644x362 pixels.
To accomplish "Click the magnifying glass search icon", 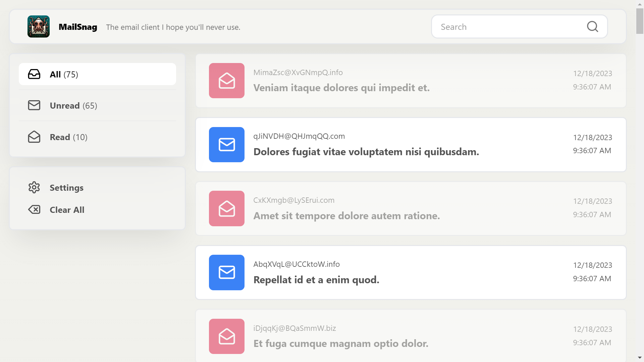I will coord(592,26).
